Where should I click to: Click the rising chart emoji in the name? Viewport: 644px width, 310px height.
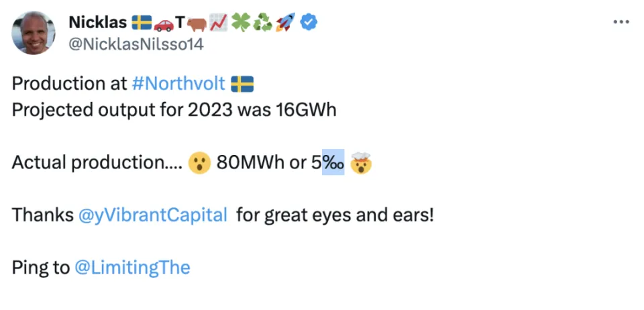click(x=218, y=23)
